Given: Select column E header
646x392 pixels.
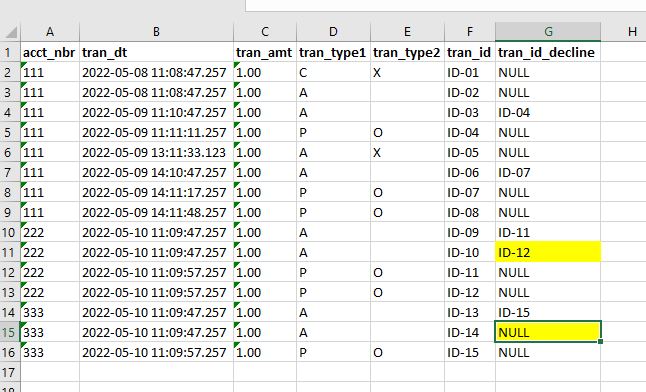Looking at the screenshot, I should (x=407, y=32).
